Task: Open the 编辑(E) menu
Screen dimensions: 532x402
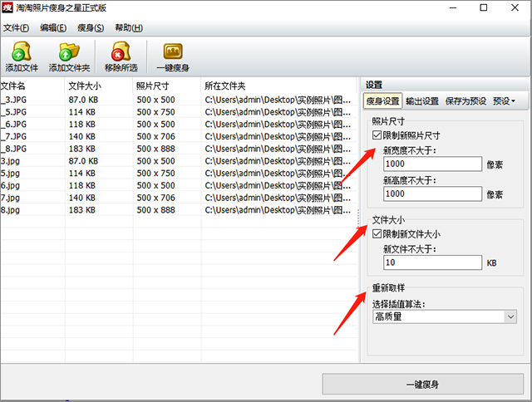Action: point(53,27)
